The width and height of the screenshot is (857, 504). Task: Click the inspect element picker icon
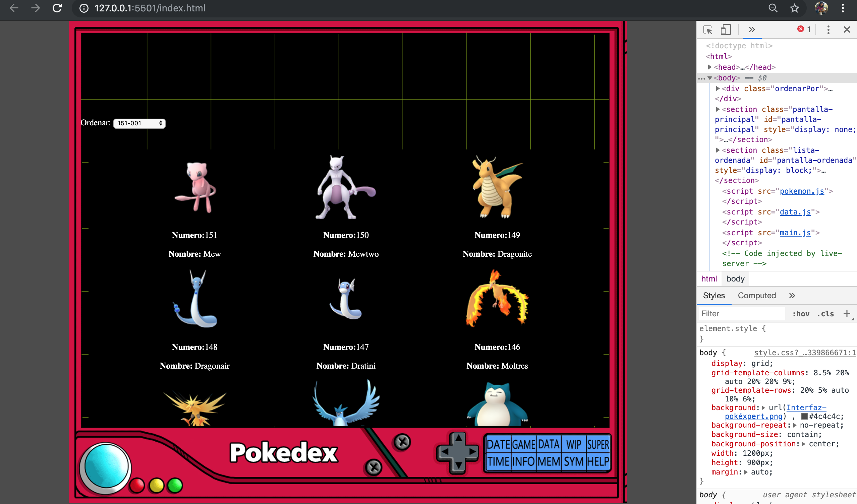click(x=707, y=30)
